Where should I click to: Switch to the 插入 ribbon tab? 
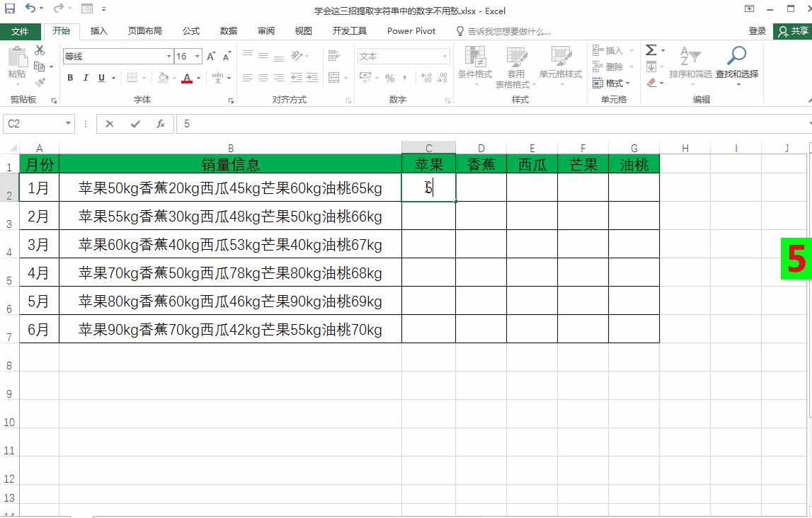[98, 31]
